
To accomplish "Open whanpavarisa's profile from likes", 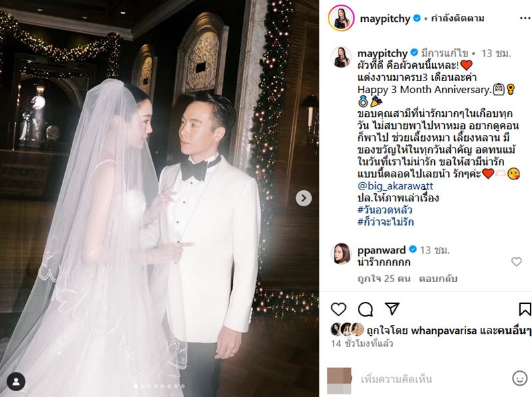I will click(x=444, y=330).
